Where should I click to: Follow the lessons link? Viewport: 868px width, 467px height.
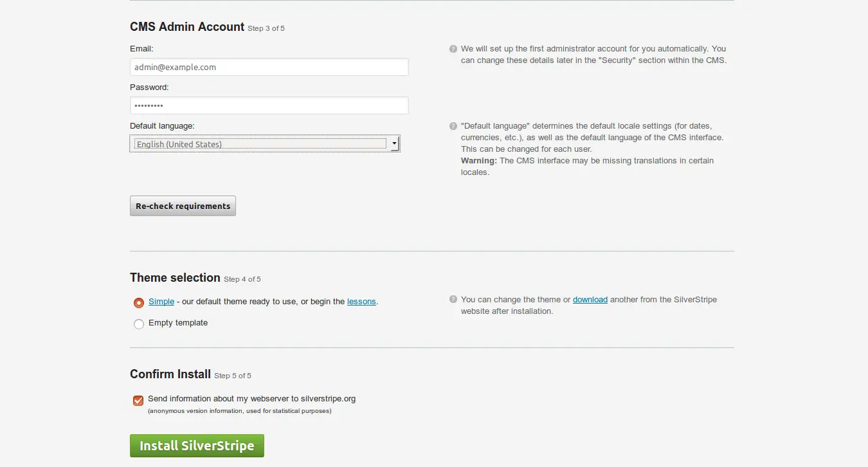pos(361,302)
